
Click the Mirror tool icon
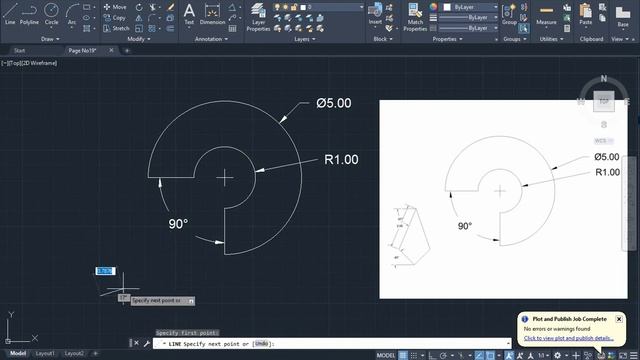139,18
